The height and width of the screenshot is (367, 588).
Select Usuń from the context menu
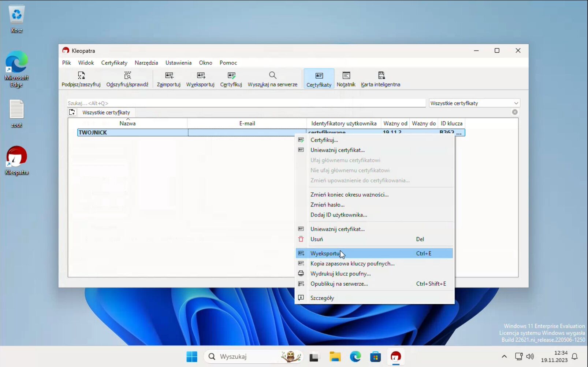pos(317,239)
